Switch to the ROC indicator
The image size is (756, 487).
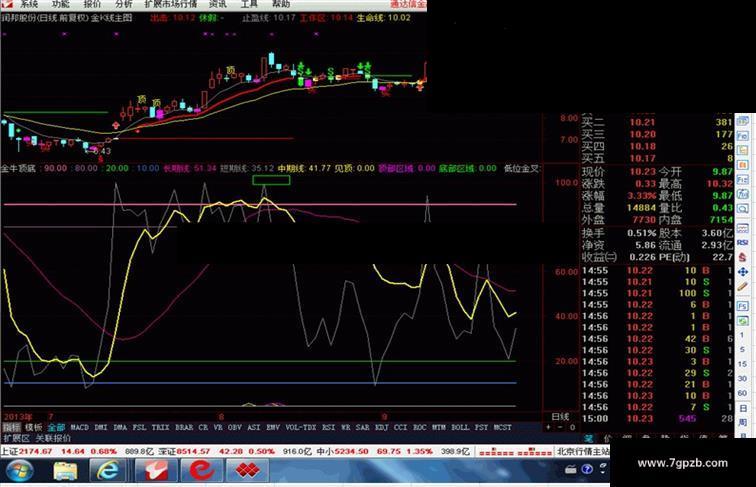[x=419, y=427]
